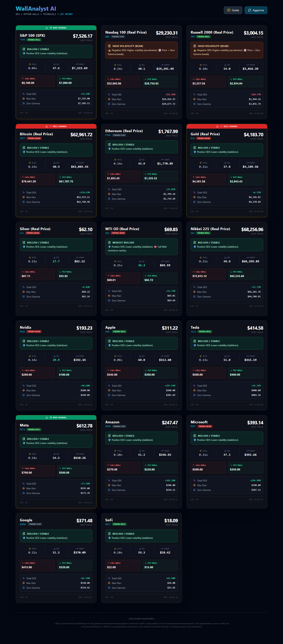This screenshot has width=283, height=644.
Task: Click the Total GEX pulse icon on Tesla card
Action: click(194, 386)
